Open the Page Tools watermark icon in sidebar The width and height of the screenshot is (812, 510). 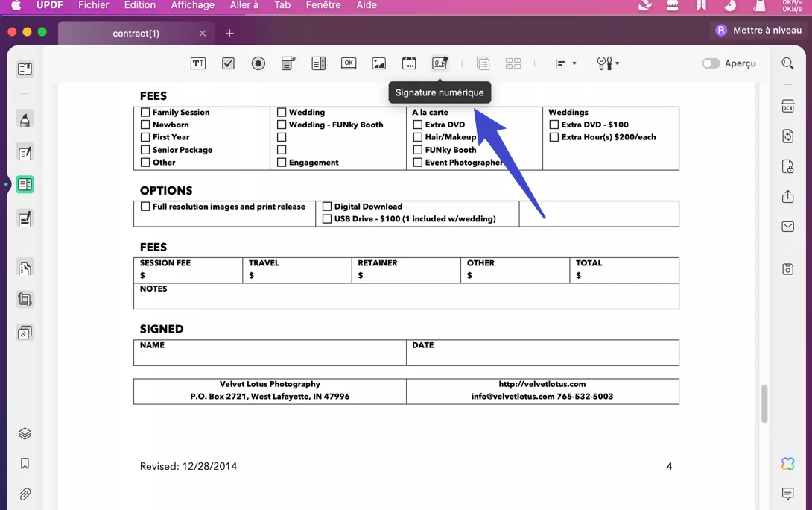(x=25, y=333)
